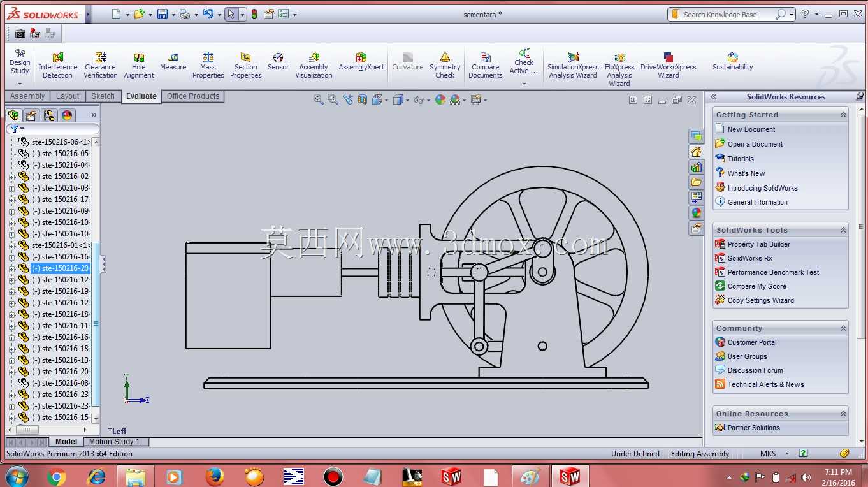Toggle the Rebuild traffic light icon

point(254,14)
